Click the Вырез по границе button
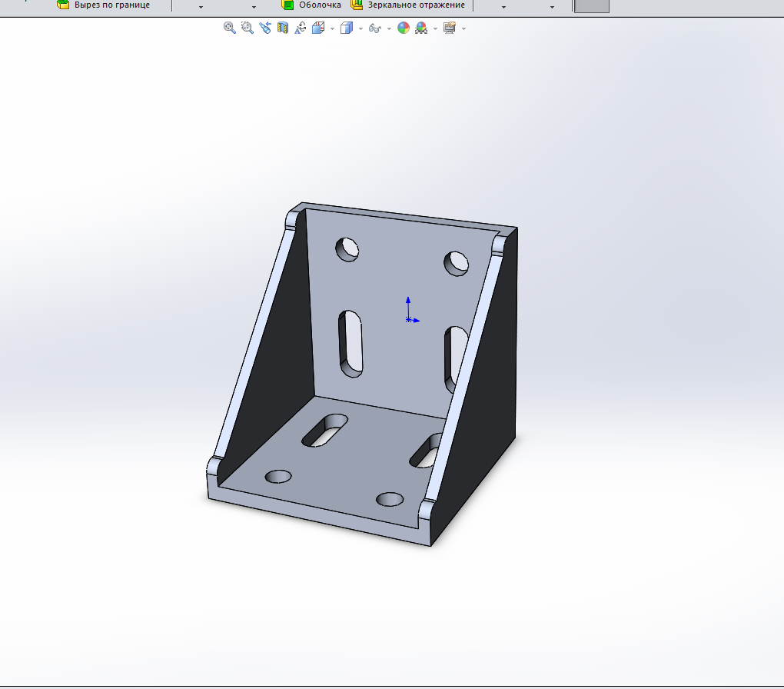The width and height of the screenshot is (784, 689). (x=104, y=5)
